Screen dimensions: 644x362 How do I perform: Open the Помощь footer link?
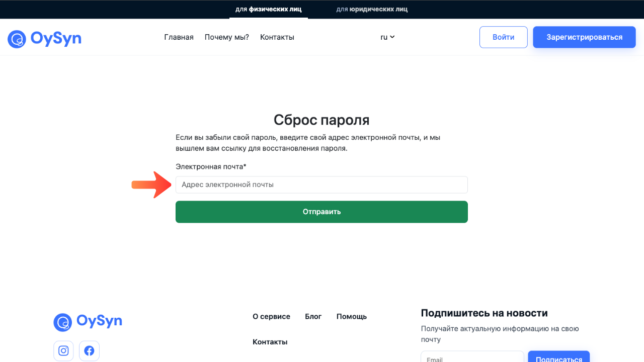click(x=351, y=316)
